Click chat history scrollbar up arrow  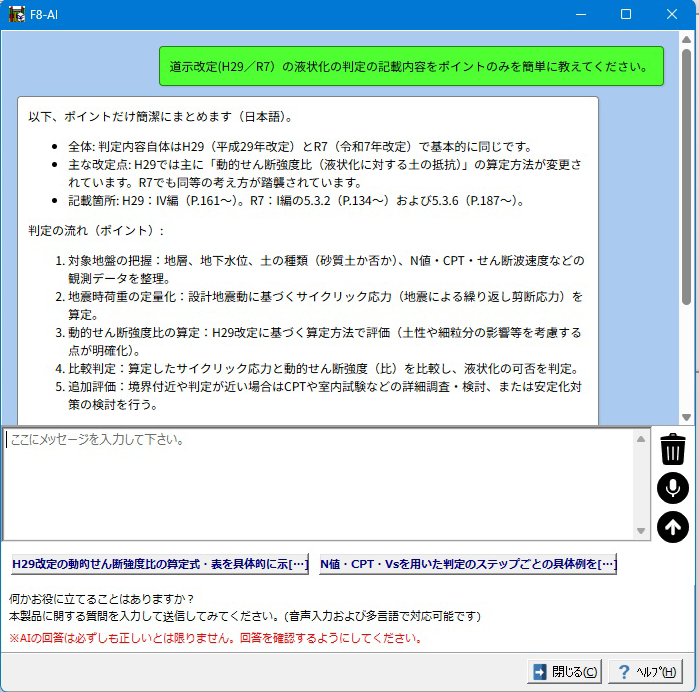[687, 40]
